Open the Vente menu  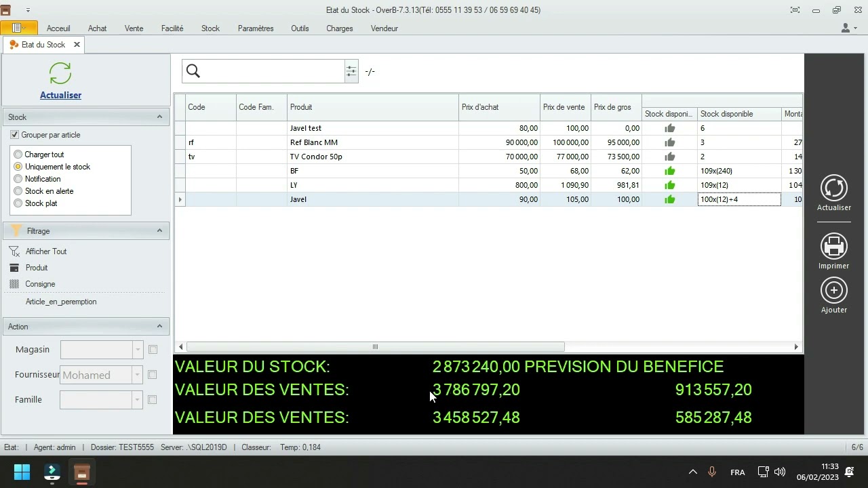[134, 28]
